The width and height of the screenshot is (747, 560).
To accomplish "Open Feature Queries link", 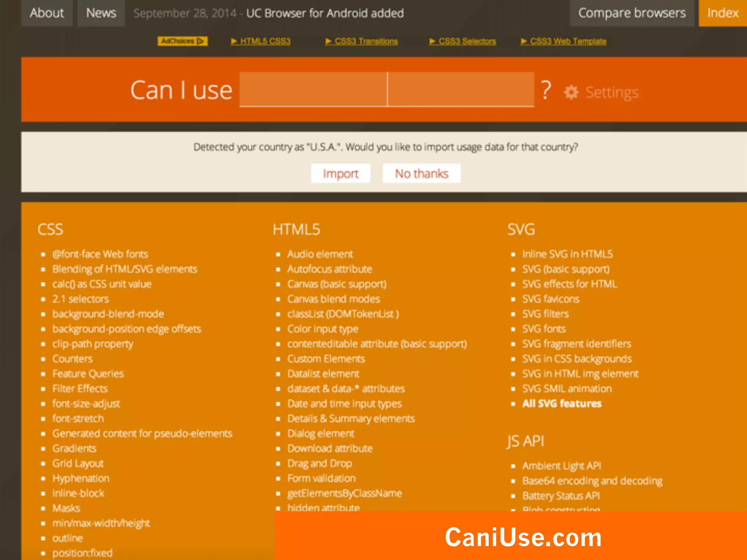I will [x=88, y=374].
